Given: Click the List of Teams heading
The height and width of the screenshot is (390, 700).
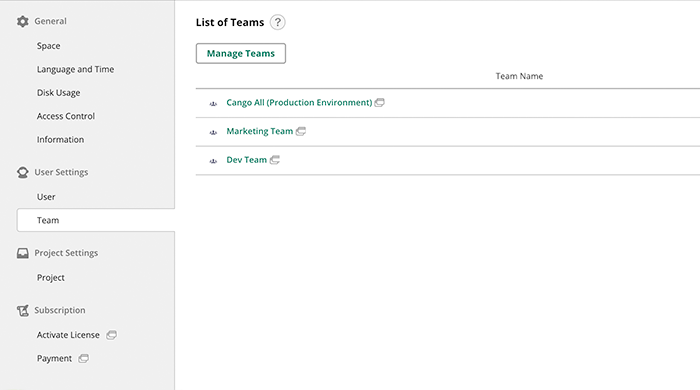Looking at the screenshot, I should (x=230, y=22).
